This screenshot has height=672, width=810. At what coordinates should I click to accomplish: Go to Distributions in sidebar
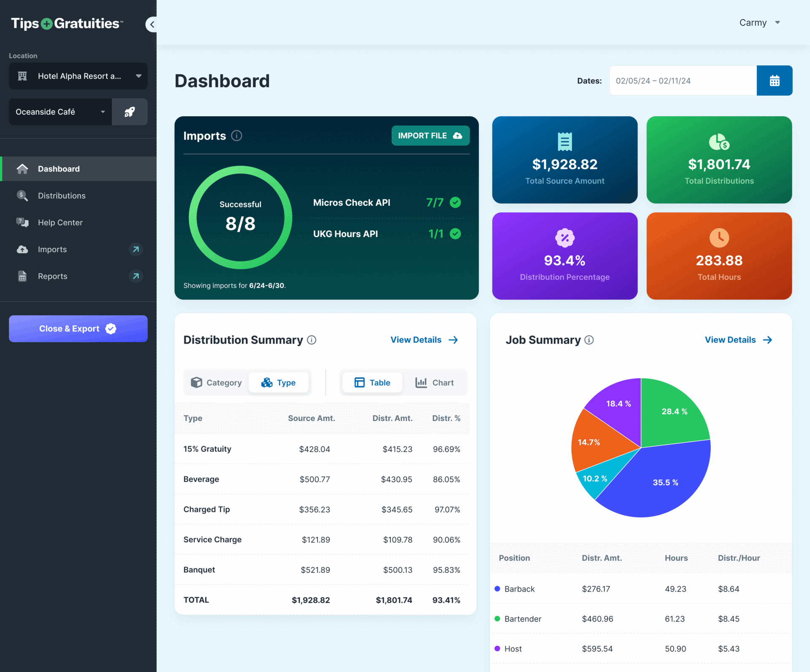point(62,196)
